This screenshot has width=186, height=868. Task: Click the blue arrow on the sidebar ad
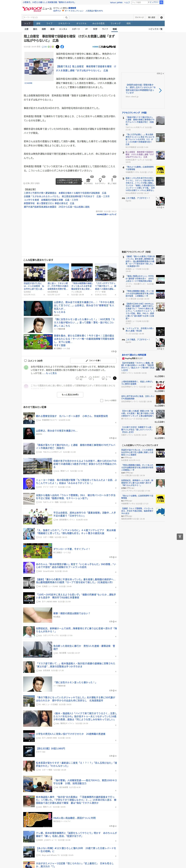160,90
